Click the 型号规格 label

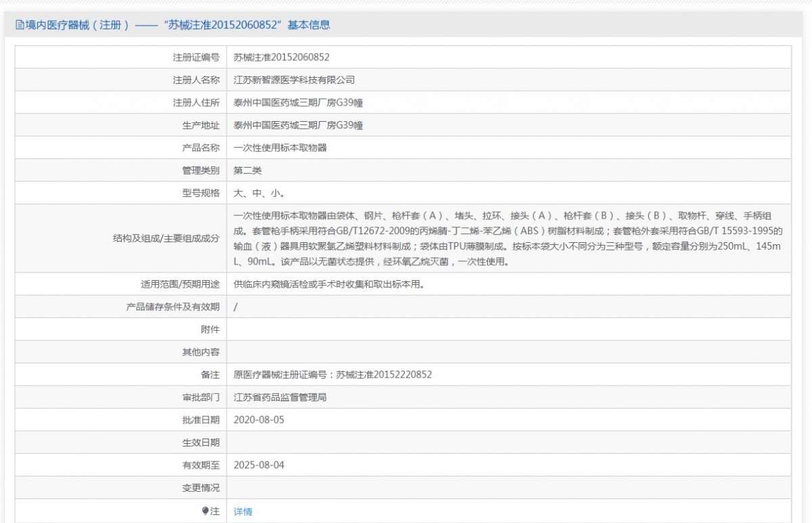click(x=201, y=193)
